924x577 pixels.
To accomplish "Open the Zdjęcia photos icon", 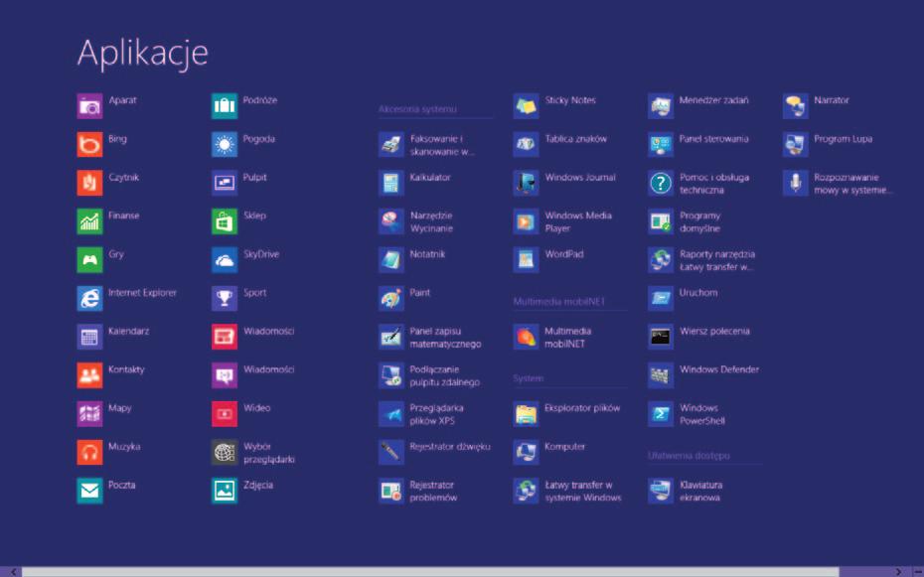I will point(225,491).
